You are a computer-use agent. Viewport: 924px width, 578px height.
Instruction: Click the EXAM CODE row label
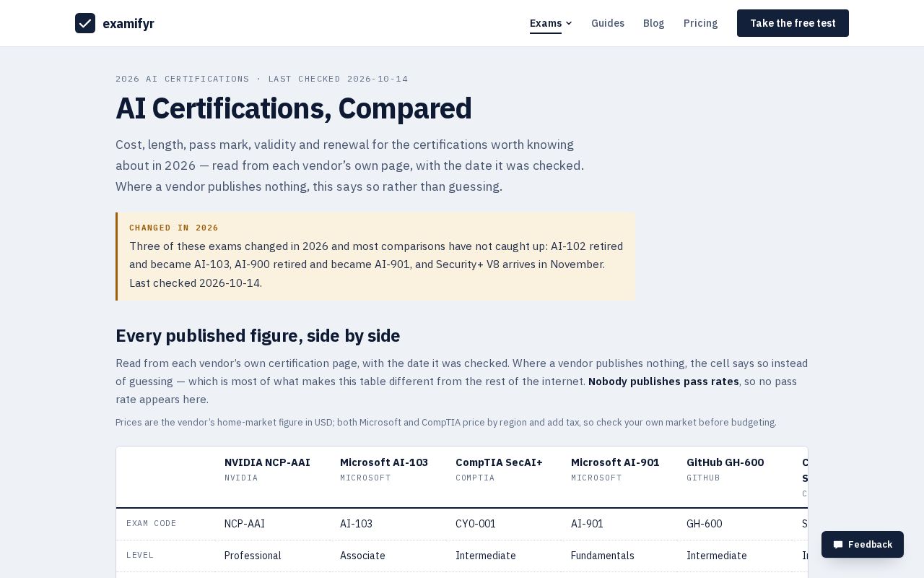pos(152,523)
